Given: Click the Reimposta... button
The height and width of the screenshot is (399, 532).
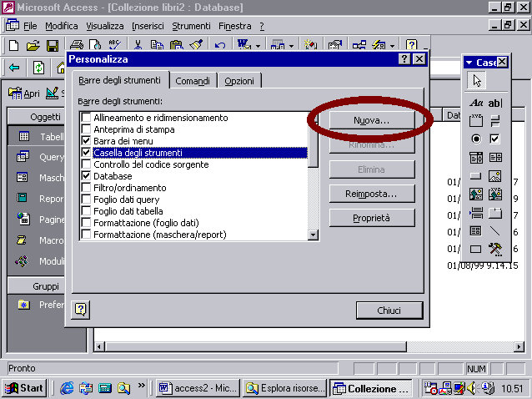Looking at the screenshot, I should pyautogui.click(x=372, y=194).
